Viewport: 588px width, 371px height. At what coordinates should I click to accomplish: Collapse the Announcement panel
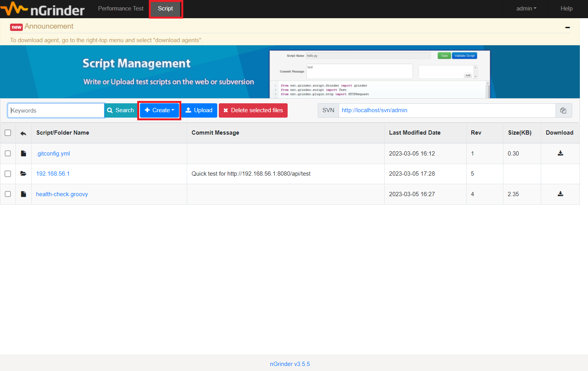568,27
